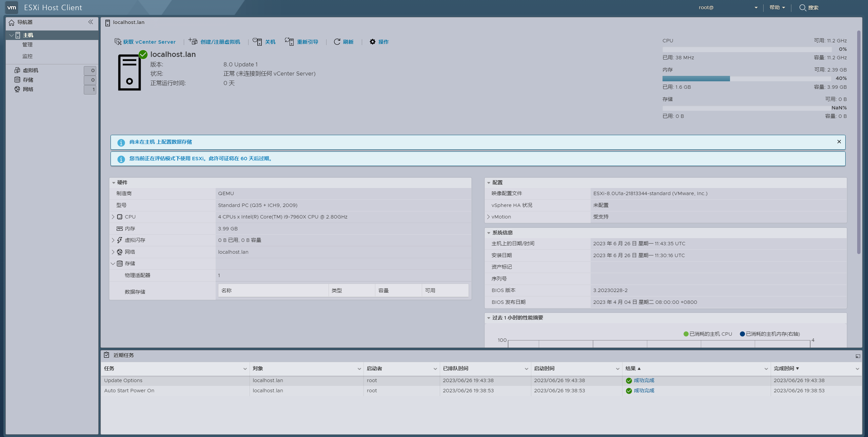The image size is (868, 437).
Task: Collapse the 存储 row in the 硬件 panel
Action: 113,264
